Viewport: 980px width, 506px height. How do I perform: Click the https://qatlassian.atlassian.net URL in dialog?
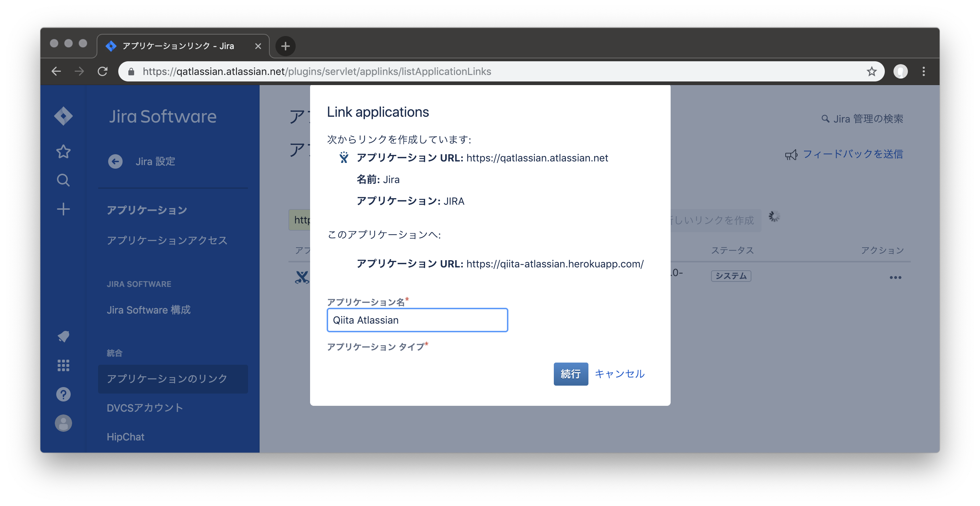(x=537, y=157)
